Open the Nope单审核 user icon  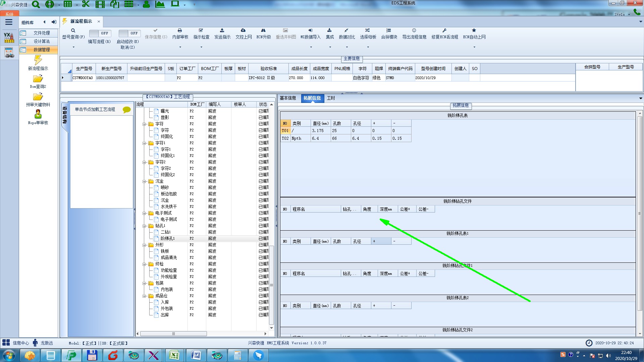38,115
